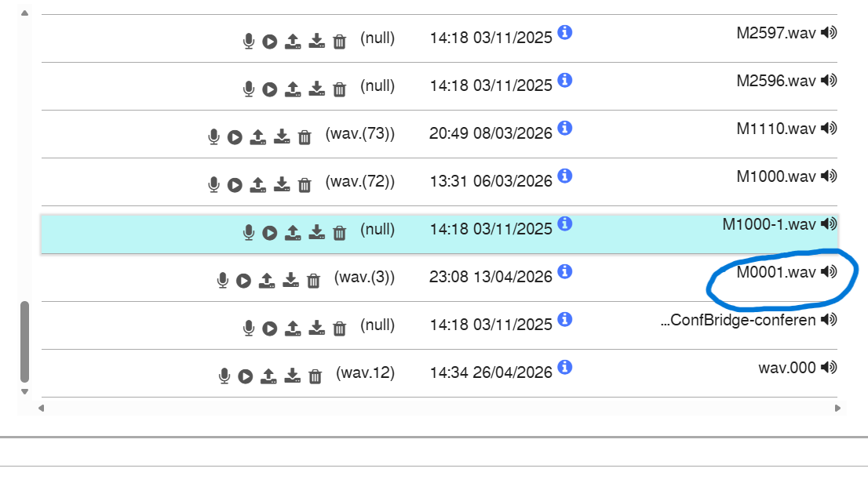Delete the wav.000 row with trash icon

coord(315,376)
